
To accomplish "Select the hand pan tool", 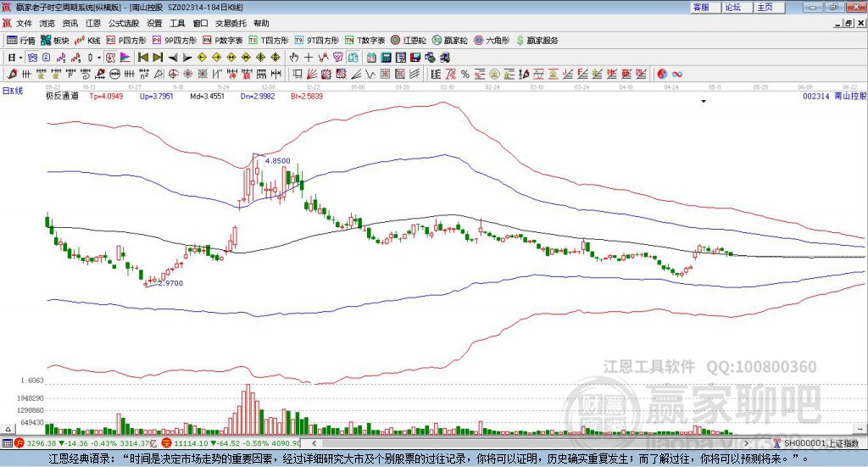I will tap(293, 58).
